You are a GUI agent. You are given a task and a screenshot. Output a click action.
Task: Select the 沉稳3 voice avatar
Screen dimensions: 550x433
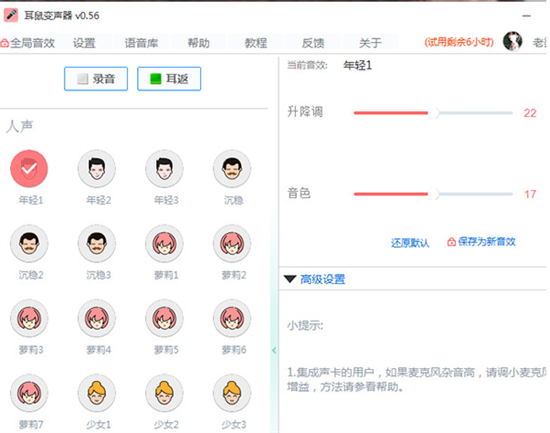click(97, 244)
